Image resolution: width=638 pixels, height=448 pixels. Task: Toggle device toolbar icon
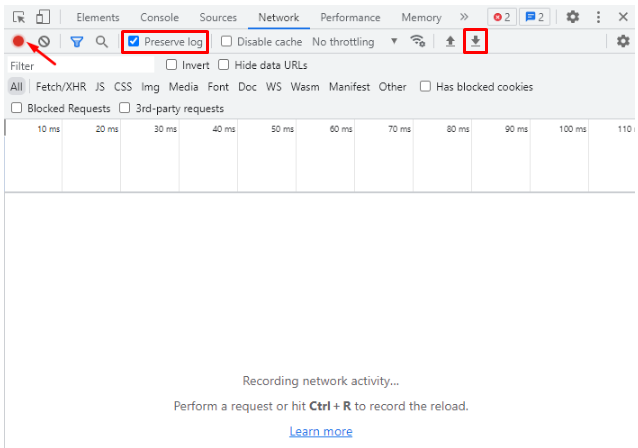coord(43,17)
